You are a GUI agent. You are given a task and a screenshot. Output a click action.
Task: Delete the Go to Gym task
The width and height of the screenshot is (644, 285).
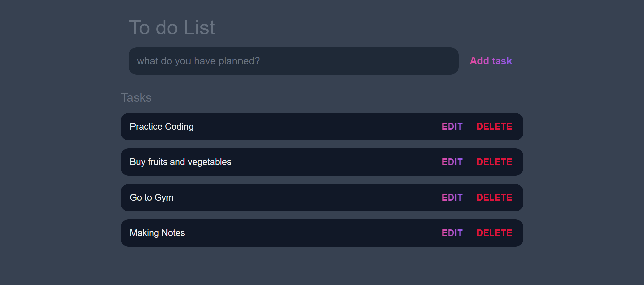494,198
